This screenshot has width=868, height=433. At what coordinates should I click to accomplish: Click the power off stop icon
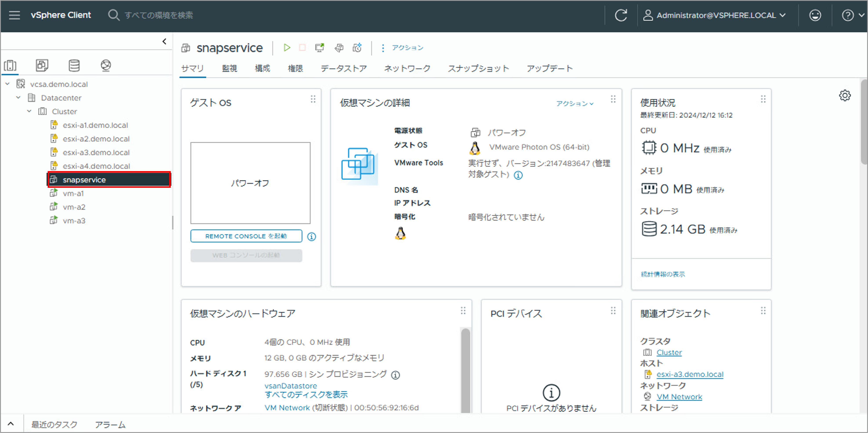(302, 48)
